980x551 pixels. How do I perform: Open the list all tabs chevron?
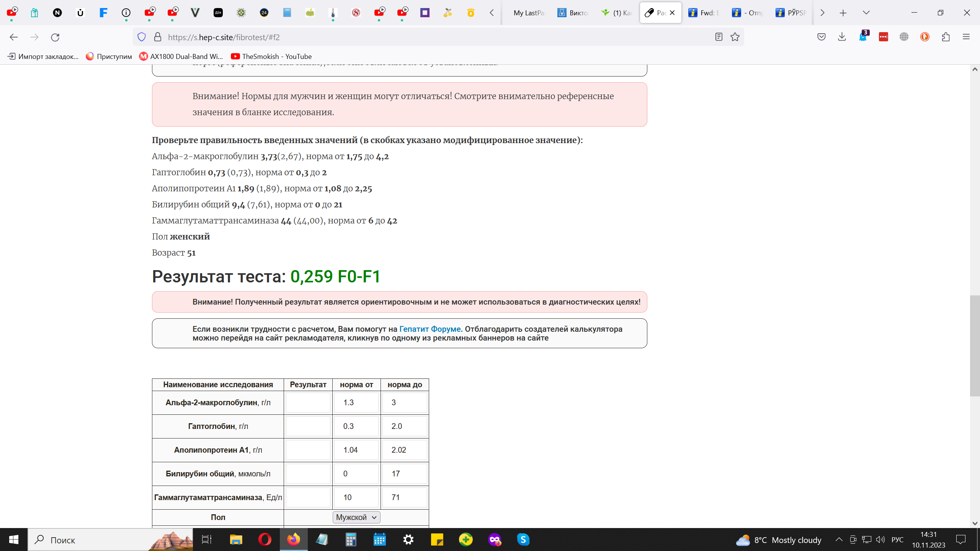click(866, 13)
